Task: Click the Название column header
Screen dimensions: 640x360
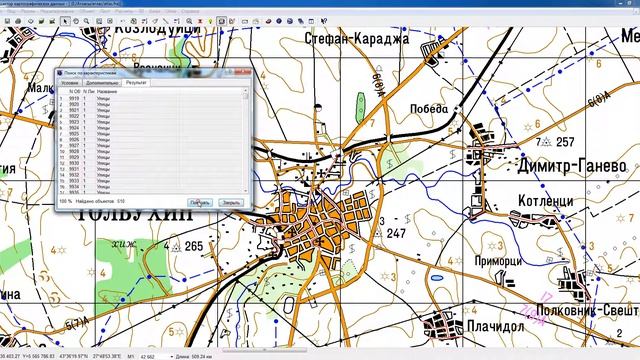Action: click(x=107, y=92)
